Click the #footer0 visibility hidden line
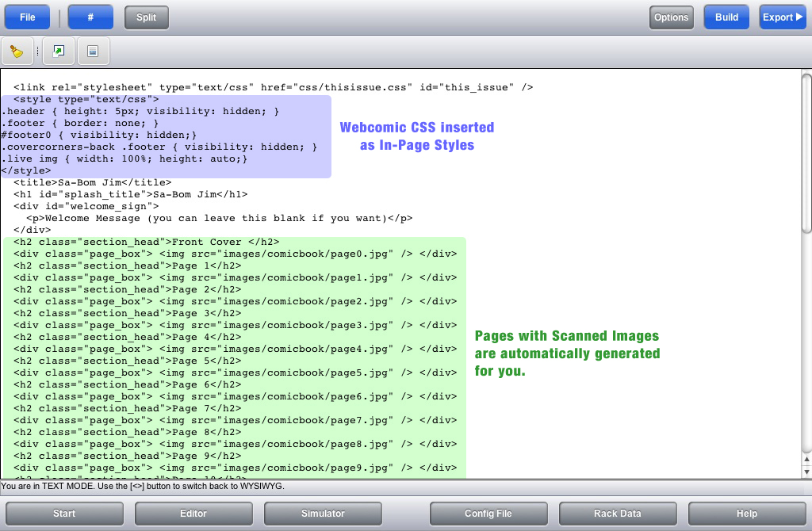Image resolution: width=812 pixels, height=531 pixels. point(99,135)
